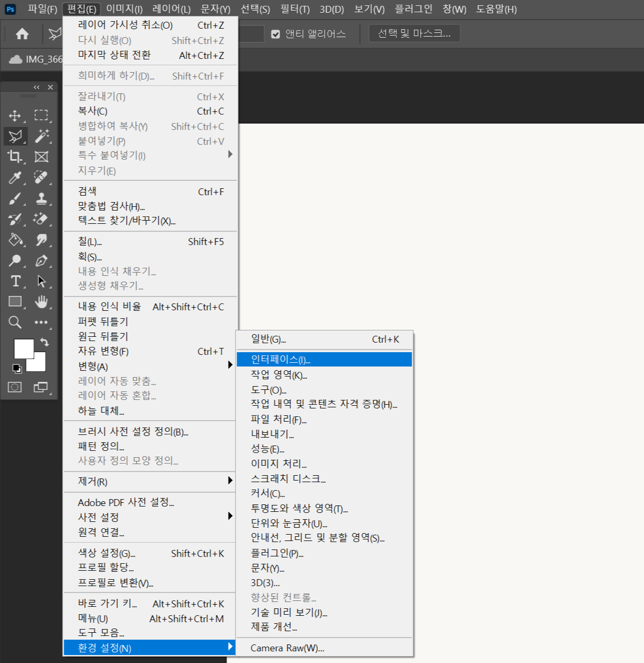
Task: Open the 이미지(I) menu
Action: (x=124, y=9)
